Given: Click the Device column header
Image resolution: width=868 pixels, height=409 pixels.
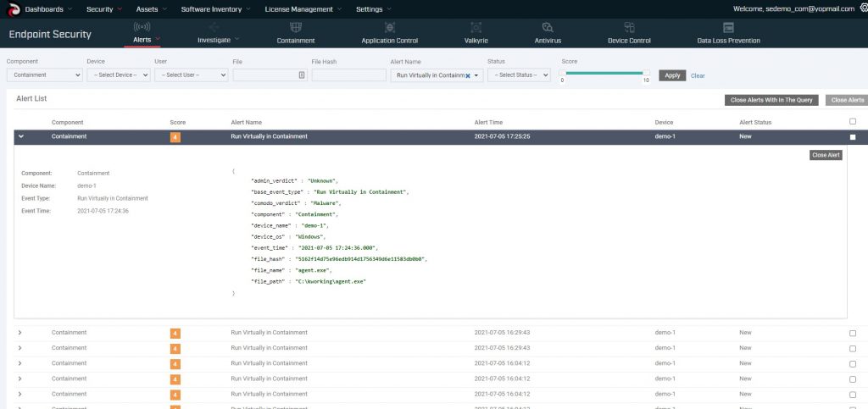Looking at the screenshot, I should click(664, 122).
